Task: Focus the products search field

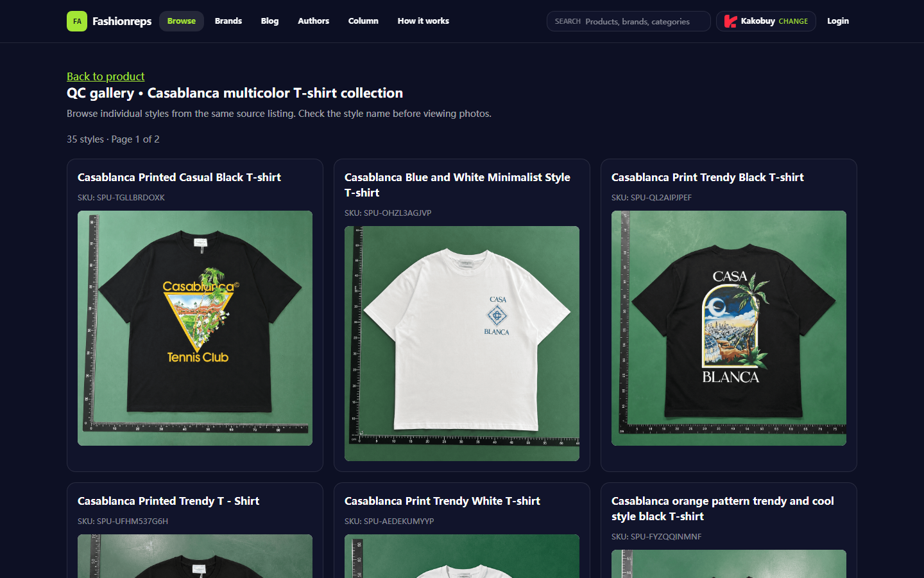Action: pos(629,21)
